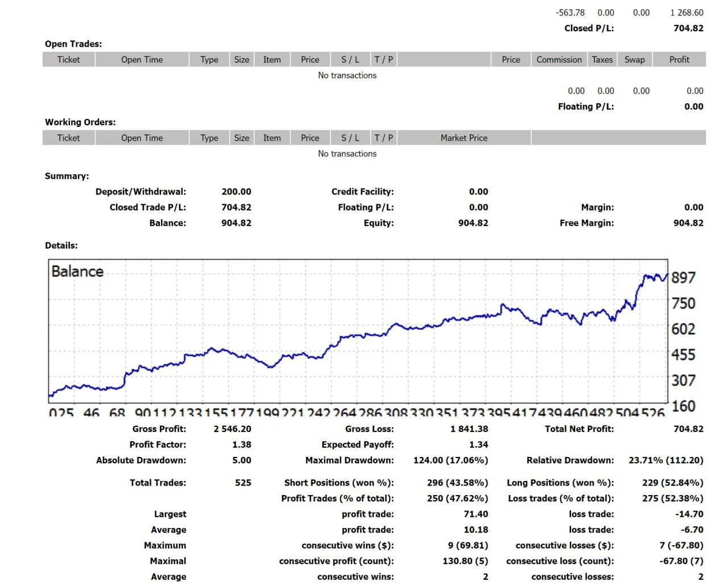Select the Taxes column header
The height and width of the screenshot is (585, 728).
point(602,60)
